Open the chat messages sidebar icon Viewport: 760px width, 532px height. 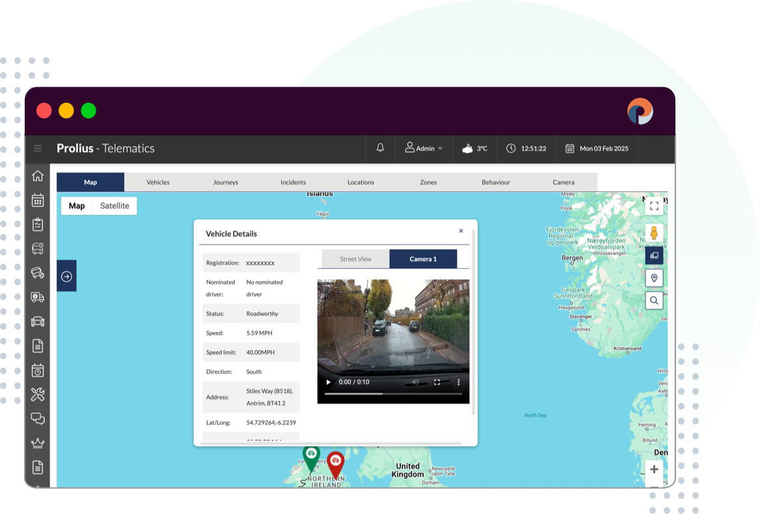(x=38, y=419)
